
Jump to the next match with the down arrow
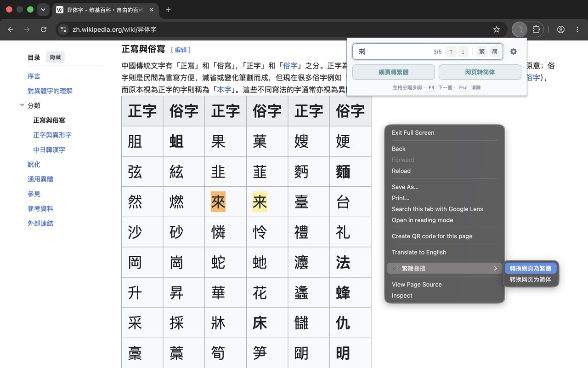pos(463,52)
